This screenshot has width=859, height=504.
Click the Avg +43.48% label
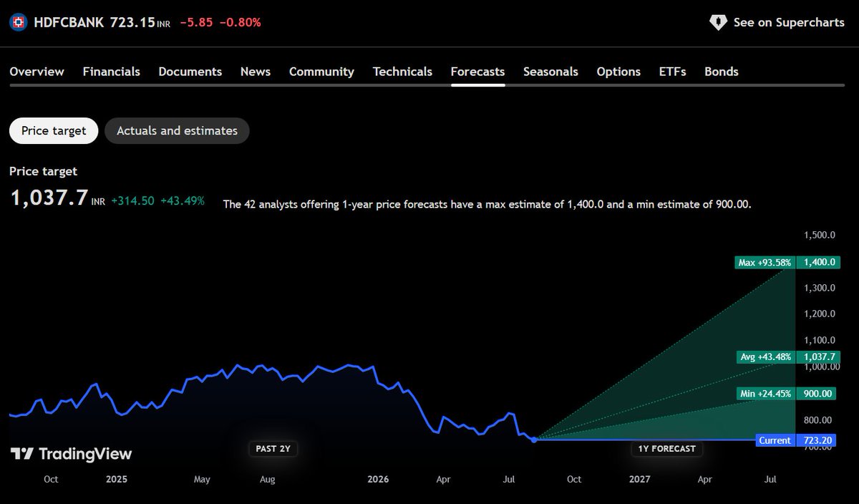click(766, 357)
